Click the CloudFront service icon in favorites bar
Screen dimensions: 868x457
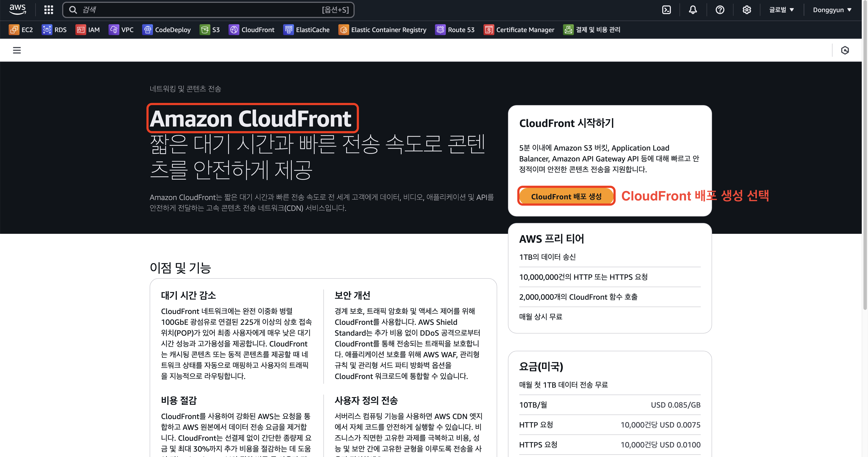(234, 30)
